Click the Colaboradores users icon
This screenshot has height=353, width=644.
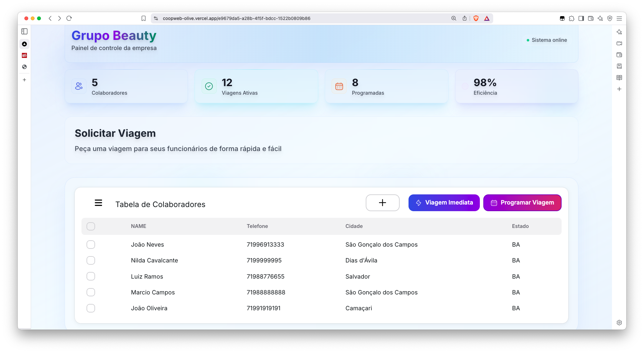pos(79,86)
